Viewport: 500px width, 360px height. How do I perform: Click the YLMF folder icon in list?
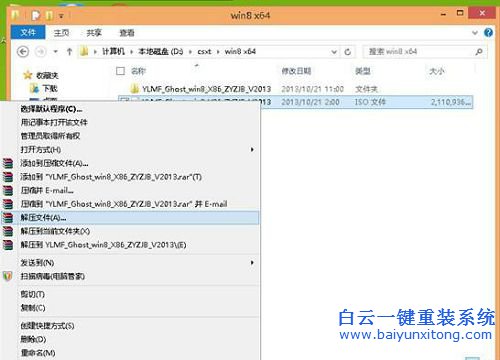(x=134, y=89)
